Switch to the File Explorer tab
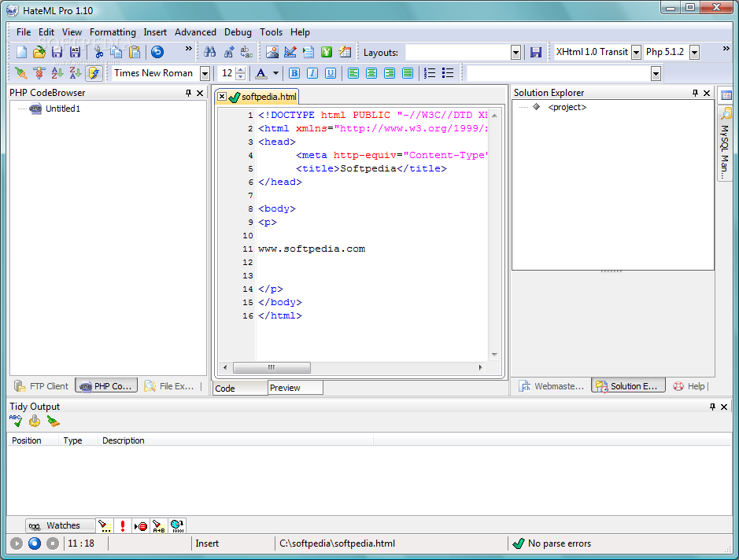The height and width of the screenshot is (560, 739). coord(169,386)
